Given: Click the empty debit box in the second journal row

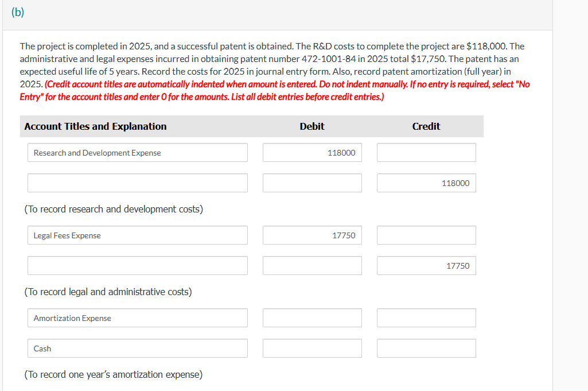Looking at the screenshot, I should point(311,183).
